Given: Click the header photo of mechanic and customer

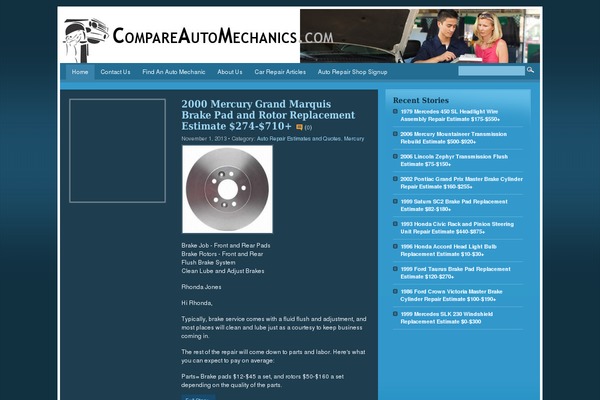Looking at the screenshot, I should [x=420, y=36].
